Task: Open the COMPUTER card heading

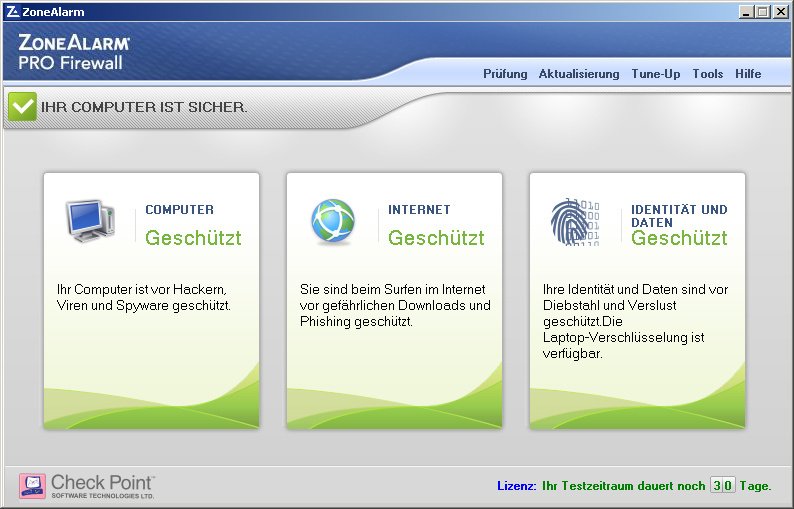Action: point(179,210)
